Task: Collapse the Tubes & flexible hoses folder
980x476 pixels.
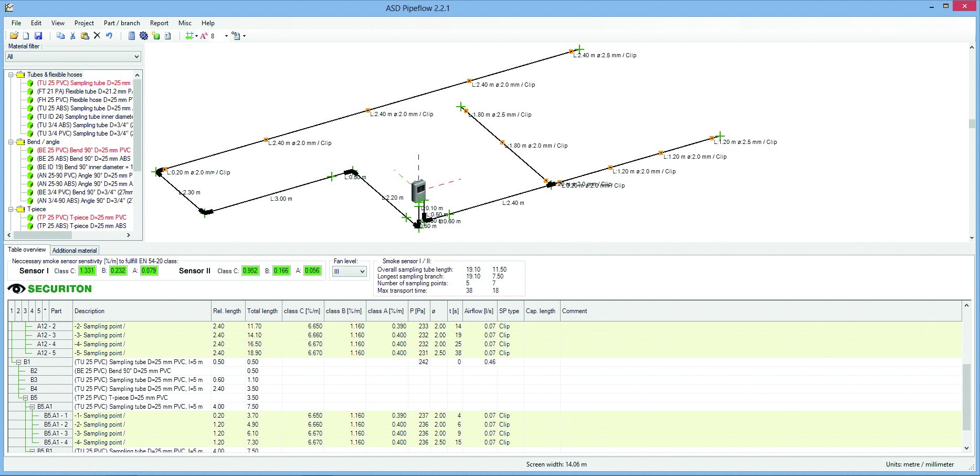Action: tap(10, 75)
